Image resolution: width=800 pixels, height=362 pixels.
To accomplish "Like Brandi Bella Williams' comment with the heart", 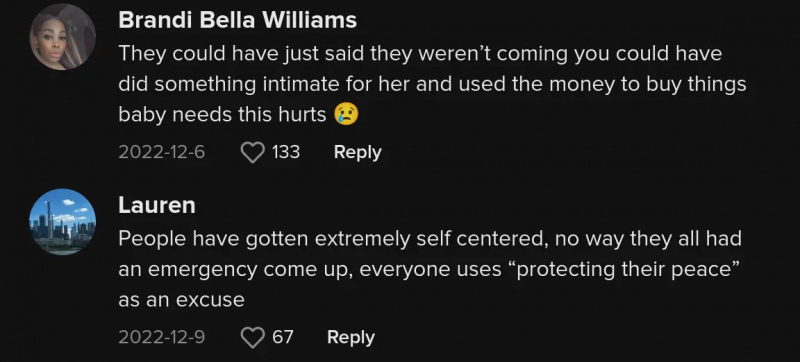I will (x=253, y=152).
